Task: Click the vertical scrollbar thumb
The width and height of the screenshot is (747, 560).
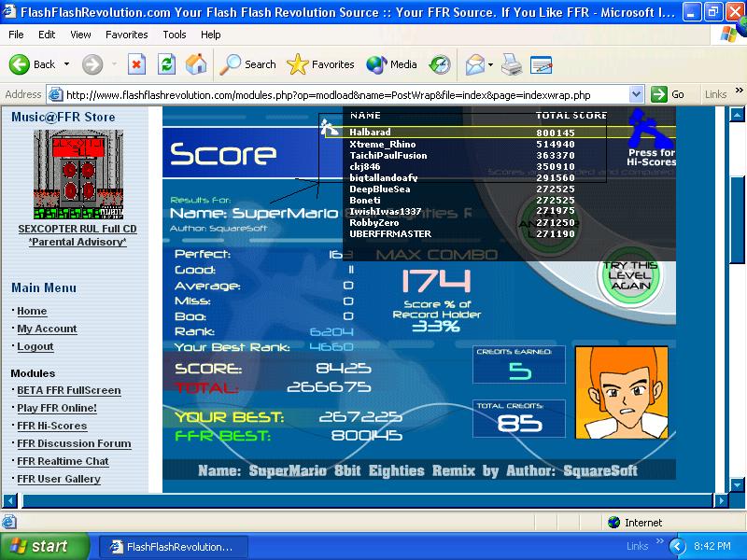Action: pyautogui.click(x=737, y=220)
